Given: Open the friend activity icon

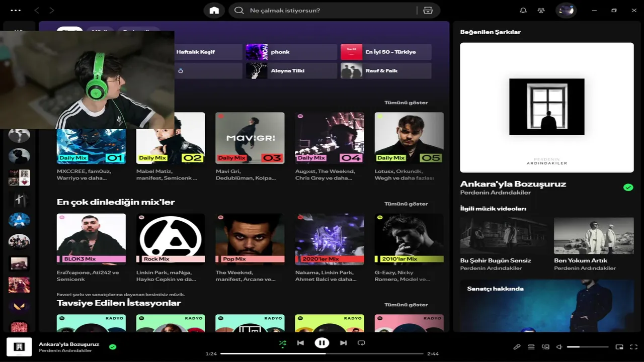Looking at the screenshot, I should click(541, 10).
